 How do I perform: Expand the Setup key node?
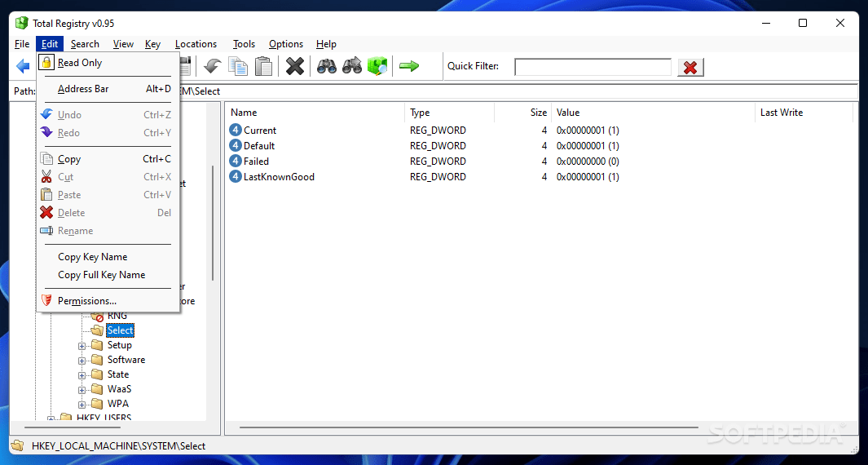[x=82, y=346]
